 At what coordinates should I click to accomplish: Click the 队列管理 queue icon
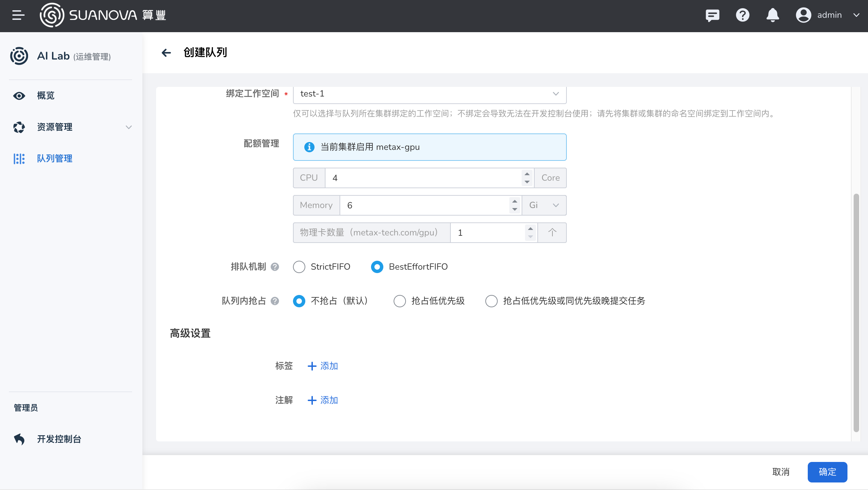[19, 159]
